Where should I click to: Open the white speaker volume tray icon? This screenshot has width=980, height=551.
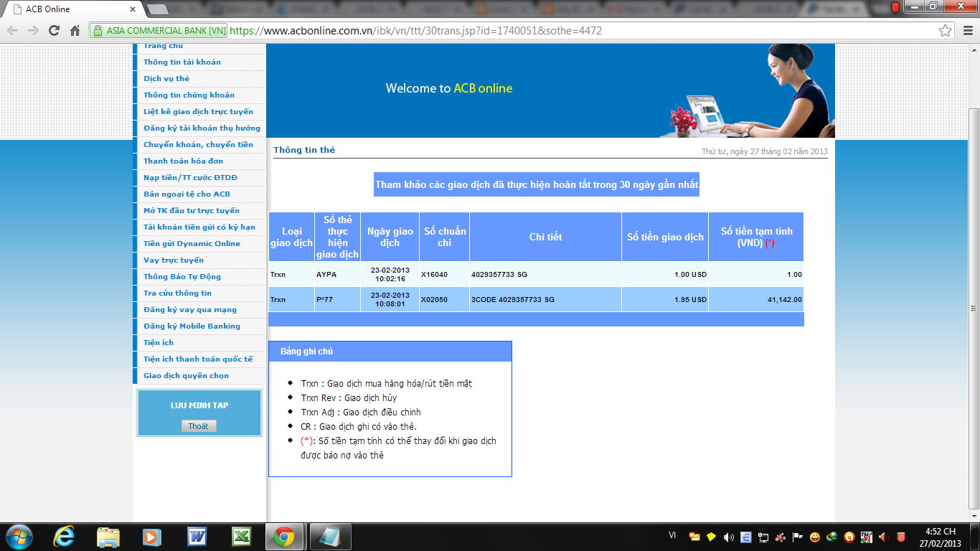729,537
